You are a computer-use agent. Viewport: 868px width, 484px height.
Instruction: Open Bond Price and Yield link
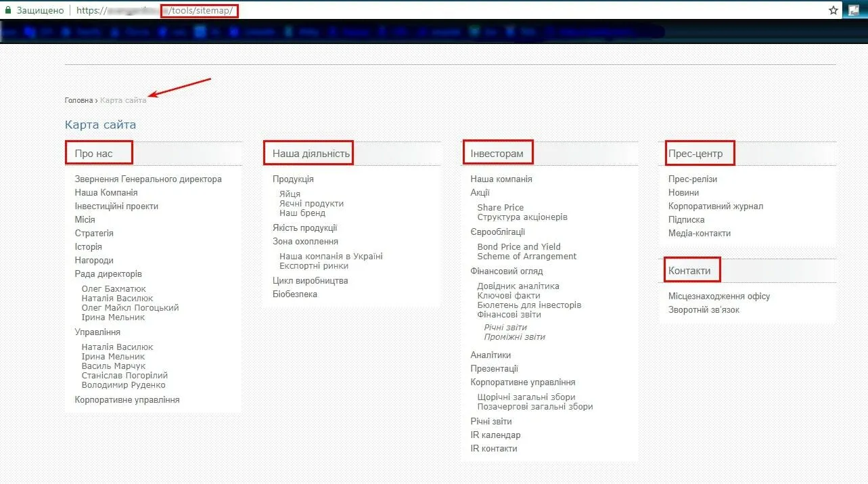pos(519,247)
